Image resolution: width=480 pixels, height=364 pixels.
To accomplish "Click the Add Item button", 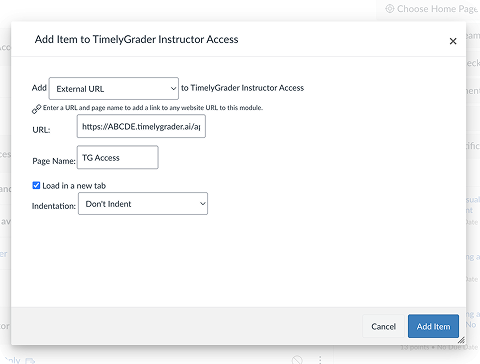I will coord(433,326).
